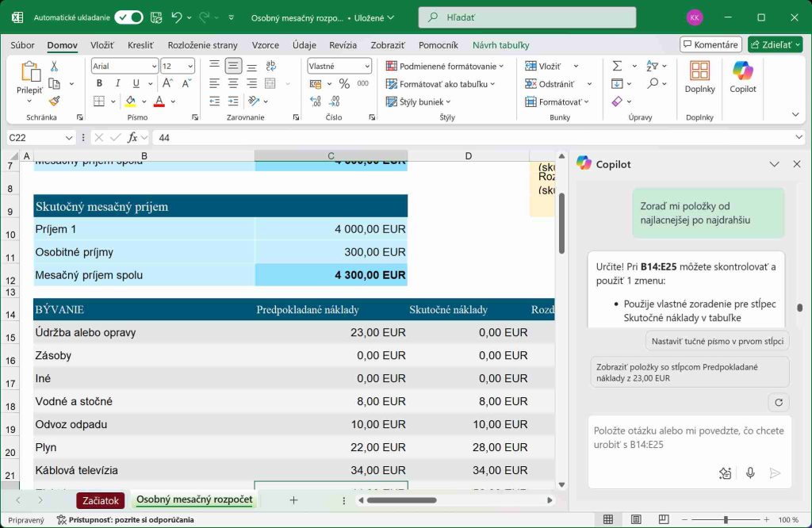Start voice input with the microphone icon
The width and height of the screenshot is (812, 528).
click(750, 473)
